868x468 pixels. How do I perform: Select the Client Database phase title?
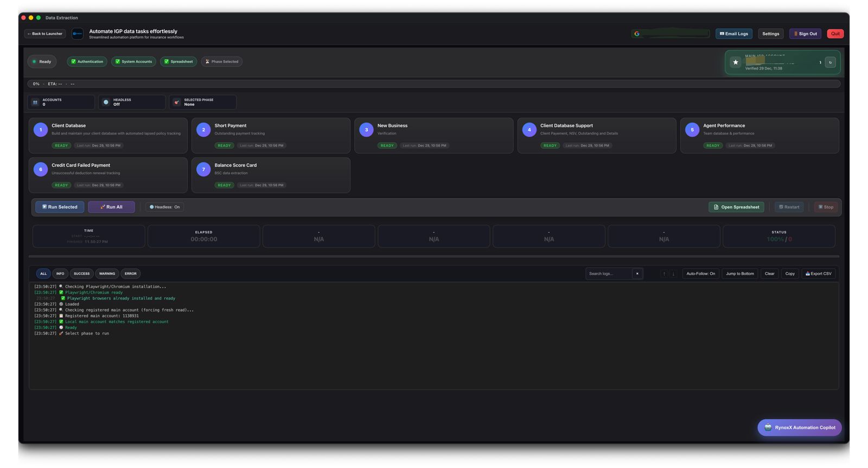pyautogui.click(x=68, y=125)
